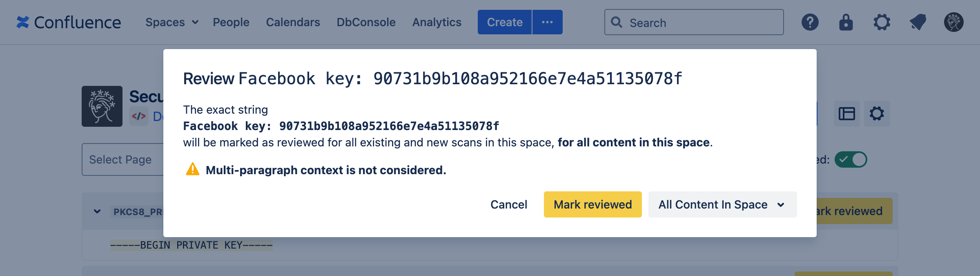Open notifications bell icon
Screen dimensions: 980x276
tap(918, 22)
